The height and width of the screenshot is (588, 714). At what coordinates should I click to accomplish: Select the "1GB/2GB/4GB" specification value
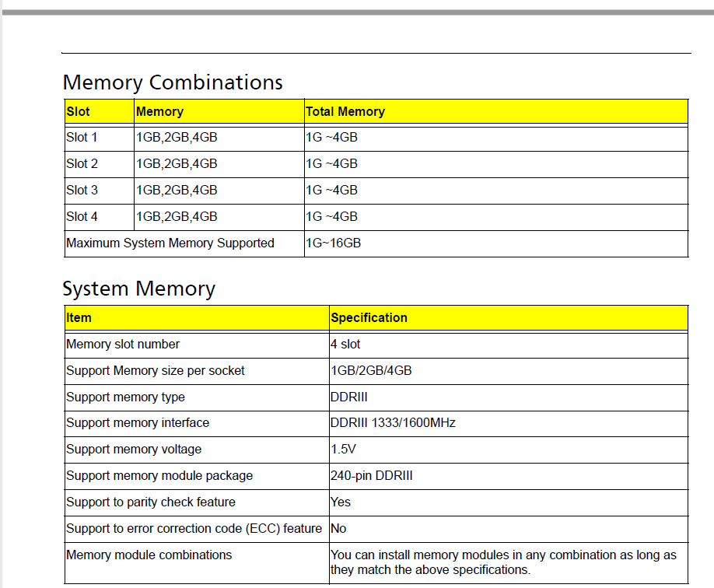[x=371, y=371]
